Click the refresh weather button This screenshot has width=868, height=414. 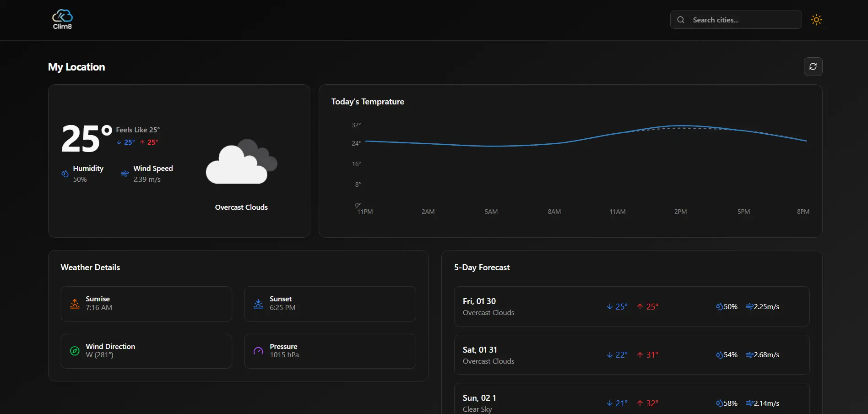click(x=813, y=67)
